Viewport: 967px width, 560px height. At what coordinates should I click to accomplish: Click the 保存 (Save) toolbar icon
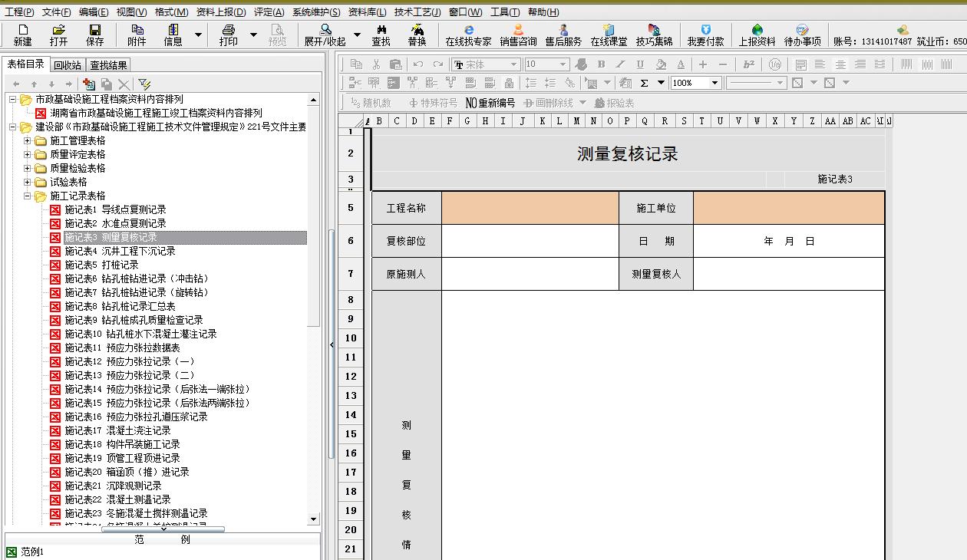(x=94, y=35)
